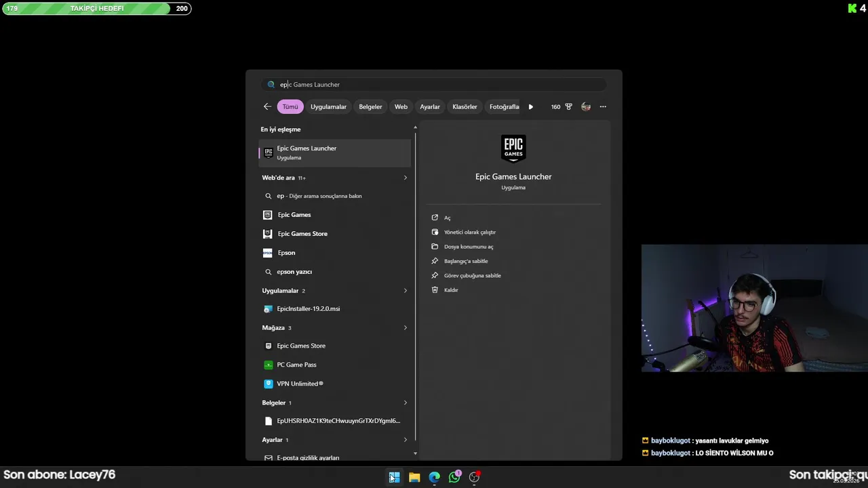Screen dimensions: 868x488
Task: Click the rewards trophy icon
Action: coord(568,106)
